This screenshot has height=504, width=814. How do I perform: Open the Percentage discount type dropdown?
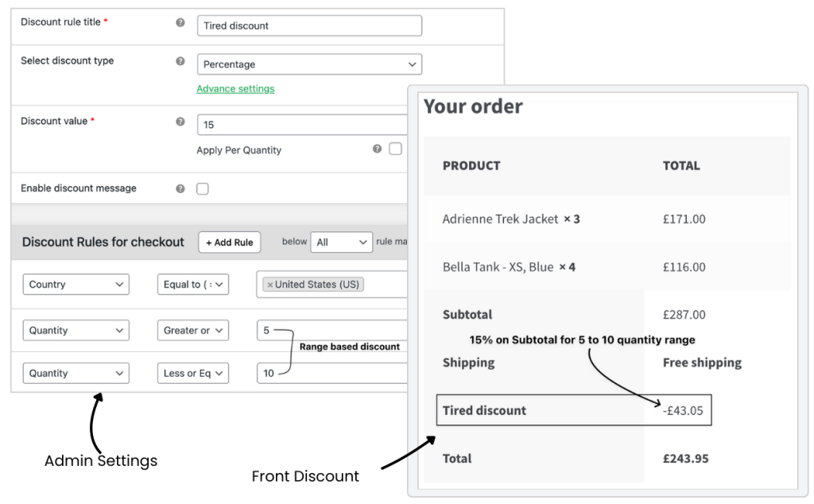pyautogui.click(x=309, y=64)
